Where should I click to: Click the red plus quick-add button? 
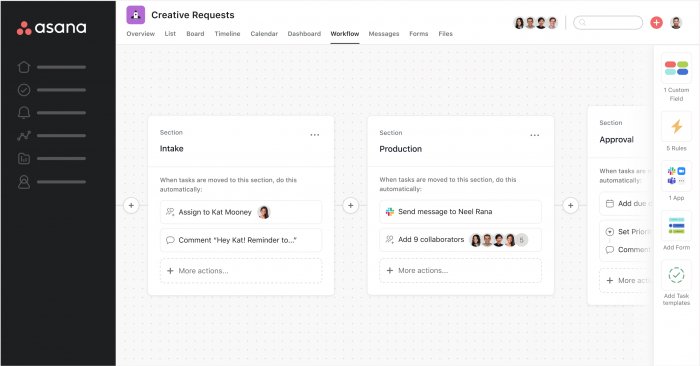(656, 23)
